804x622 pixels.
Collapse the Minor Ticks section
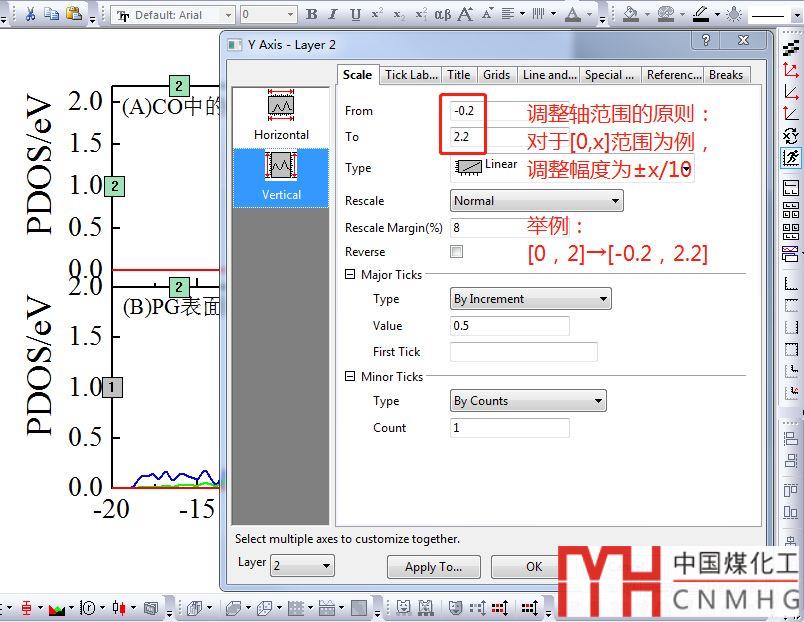click(350, 377)
